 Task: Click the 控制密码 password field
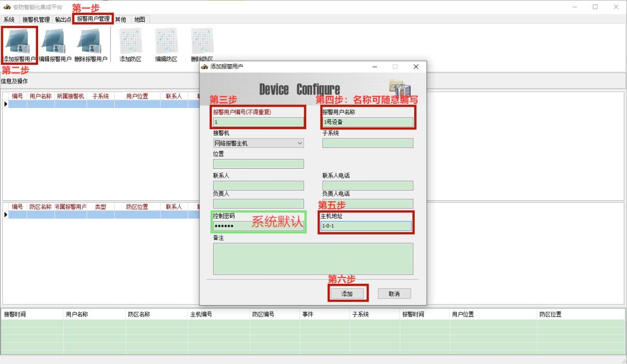(258, 226)
